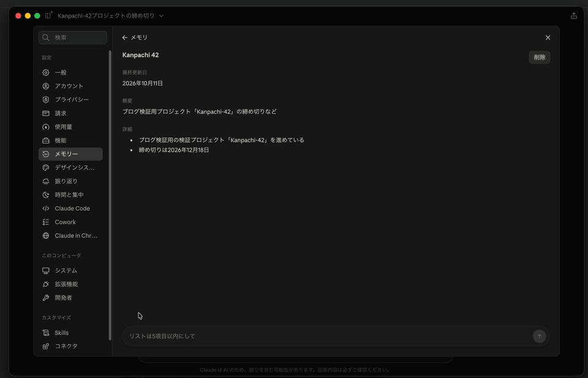Close the settings dialog

[548, 37]
